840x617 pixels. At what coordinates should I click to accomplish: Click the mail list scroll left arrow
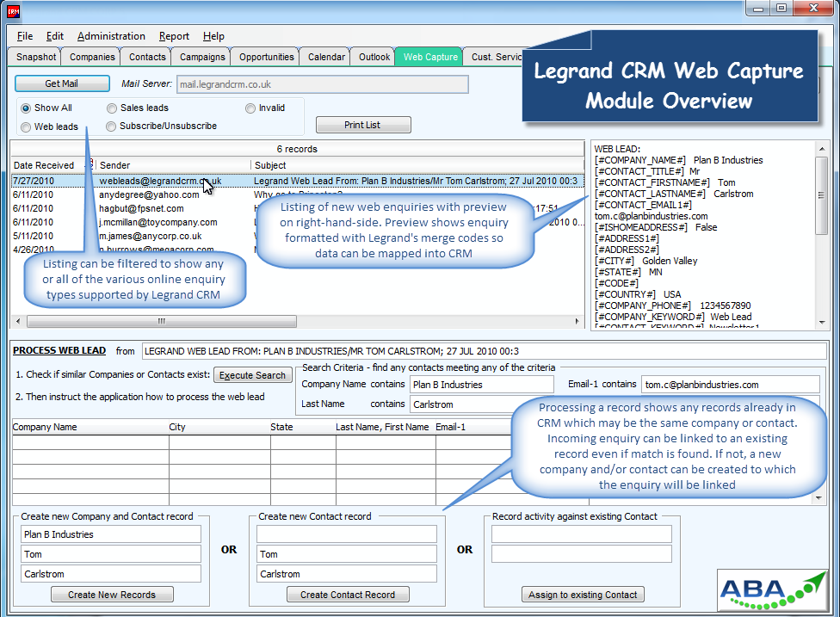[18, 321]
